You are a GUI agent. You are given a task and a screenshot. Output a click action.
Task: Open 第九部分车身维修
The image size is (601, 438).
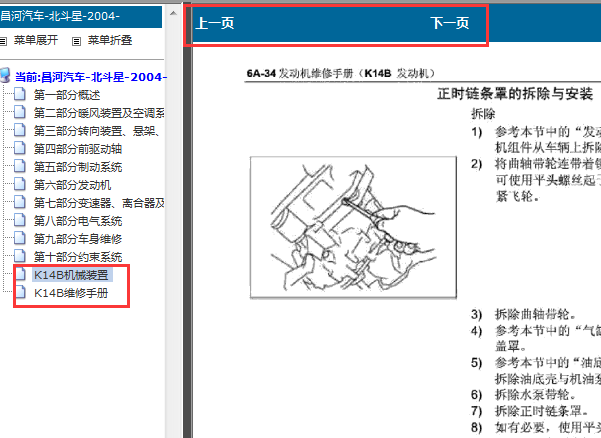pos(78,239)
